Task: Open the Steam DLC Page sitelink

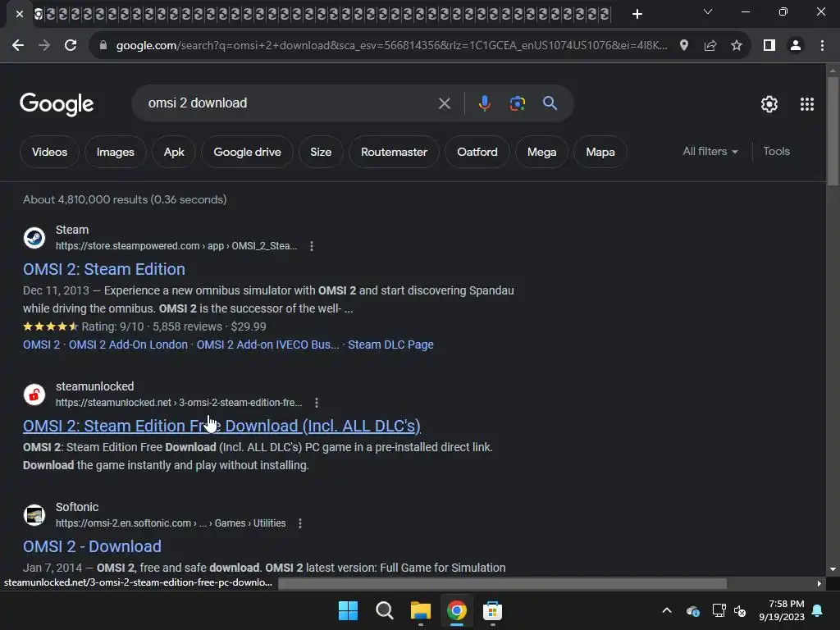Action: pos(390,345)
